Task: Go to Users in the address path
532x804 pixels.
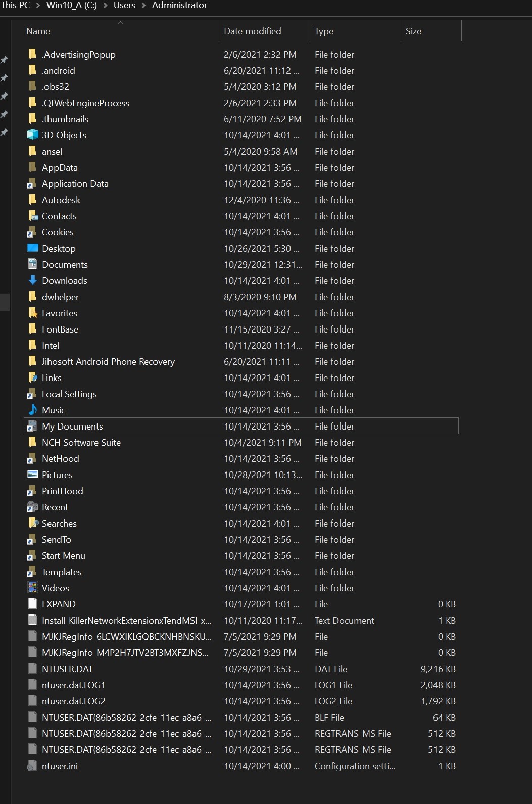Action: (x=124, y=5)
